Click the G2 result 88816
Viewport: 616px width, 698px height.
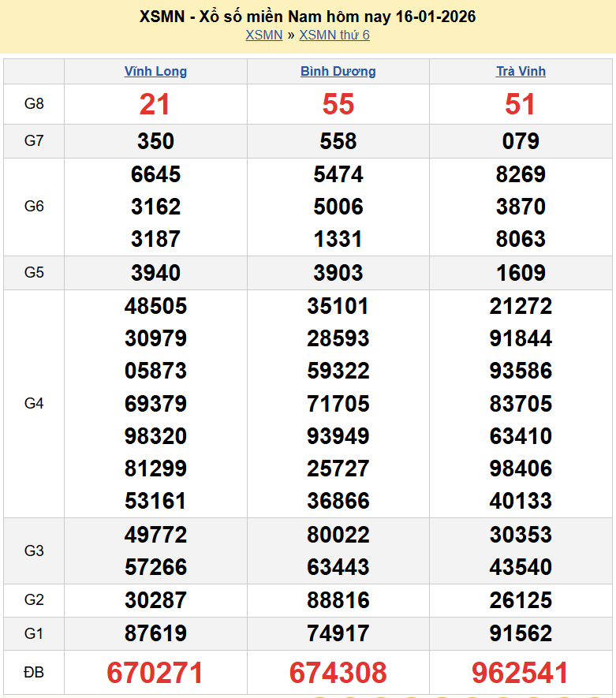(x=338, y=601)
